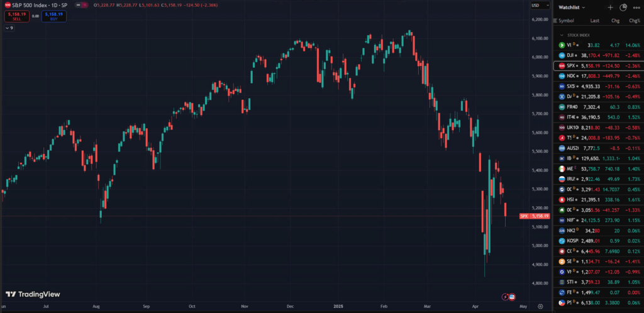Select the PS row with Philippine flag
644x313 pixels.
click(599, 303)
